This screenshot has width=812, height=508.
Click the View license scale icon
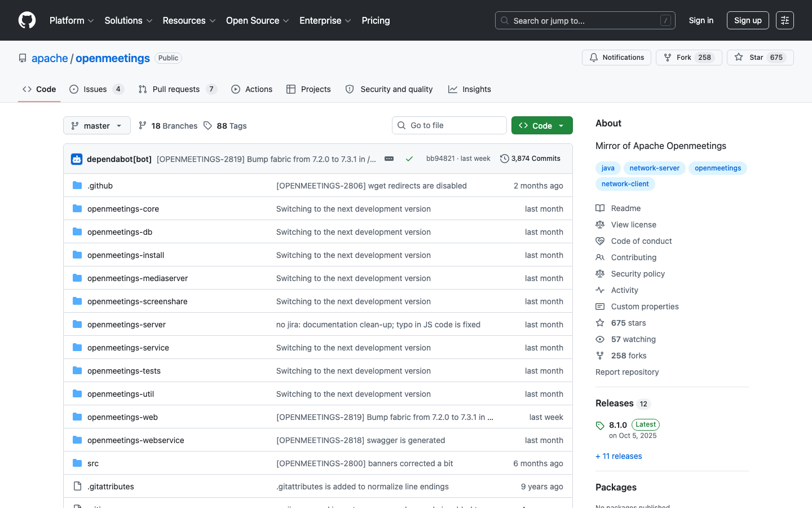coord(600,225)
